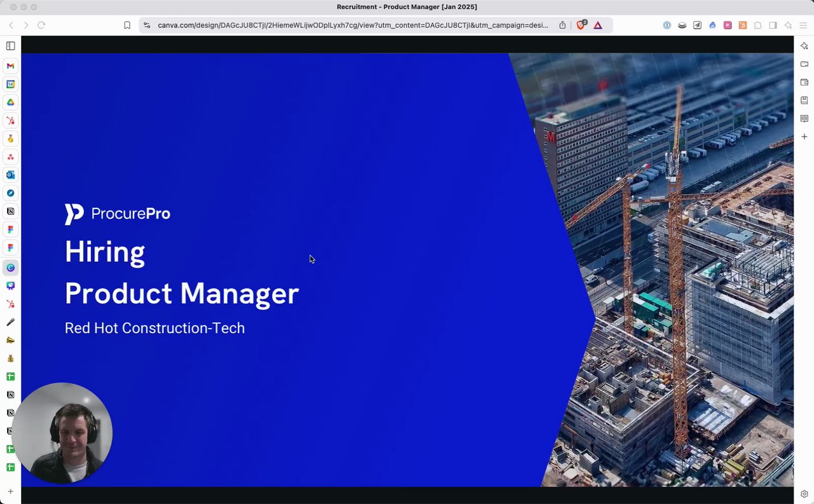Open the blue flame extension icon
The image size is (814, 504).
(x=712, y=25)
